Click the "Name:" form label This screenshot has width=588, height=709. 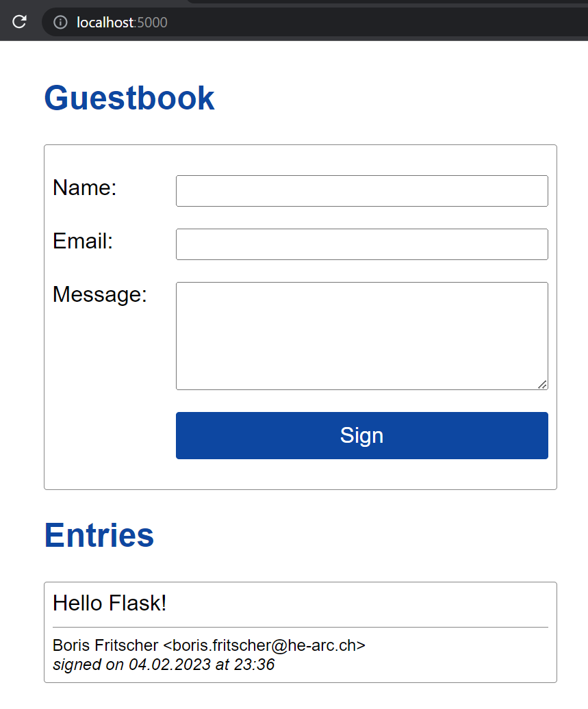pyautogui.click(x=85, y=188)
